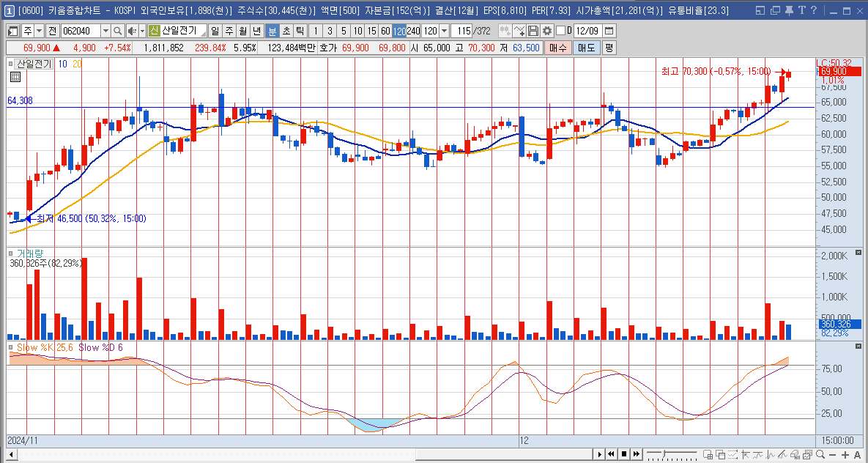Close the Slow %K stochastic panel with x
Image resolution: width=868 pixels, height=463 pixels.
[x=858, y=346]
